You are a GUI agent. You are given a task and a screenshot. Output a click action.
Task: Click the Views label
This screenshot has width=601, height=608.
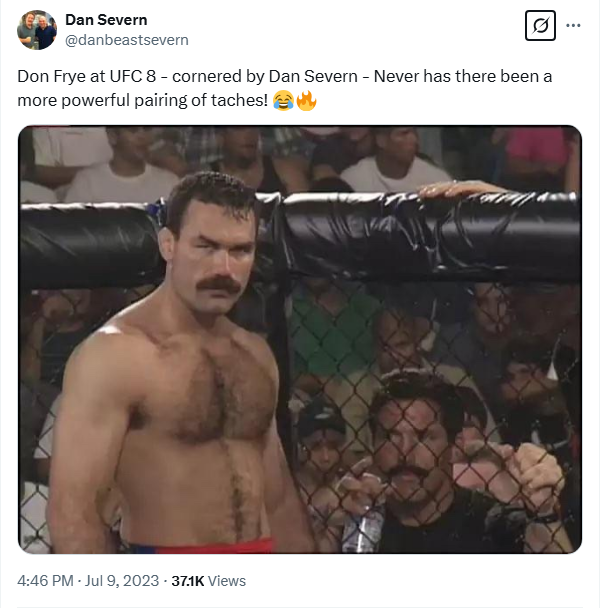click(227, 581)
